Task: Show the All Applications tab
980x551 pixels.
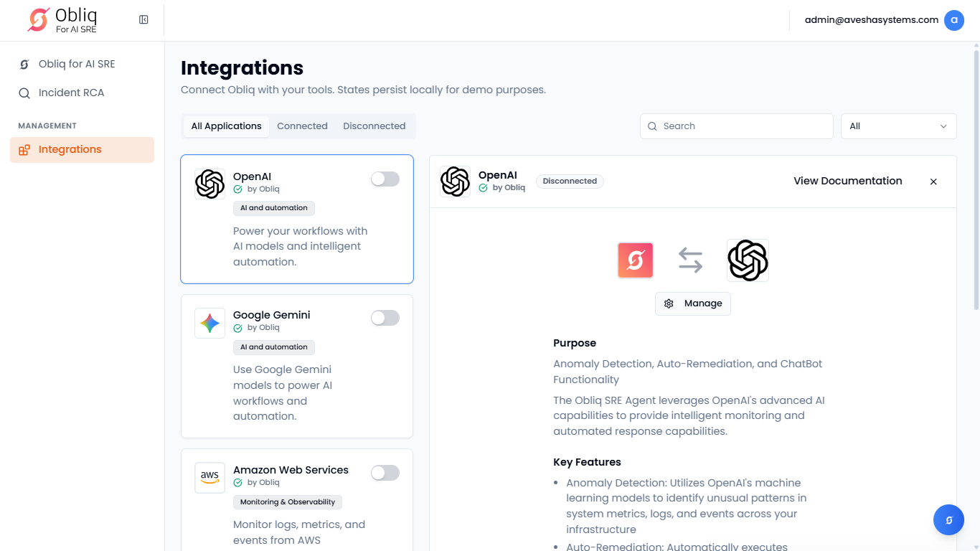Action: point(226,126)
